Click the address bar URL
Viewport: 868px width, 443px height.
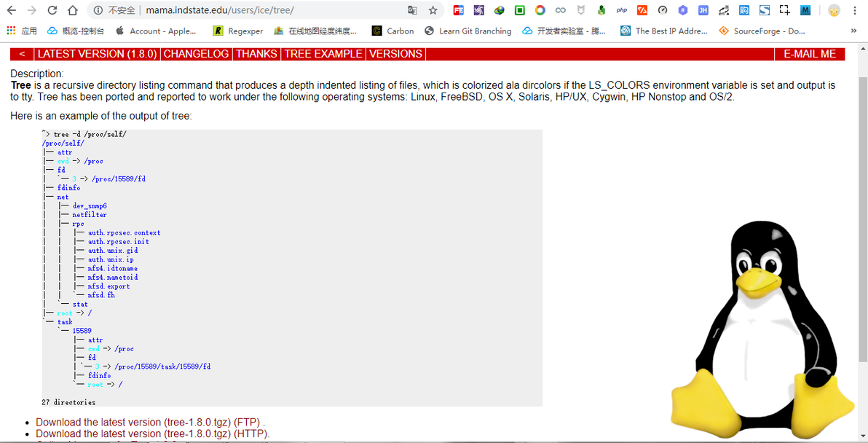pos(220,10)
